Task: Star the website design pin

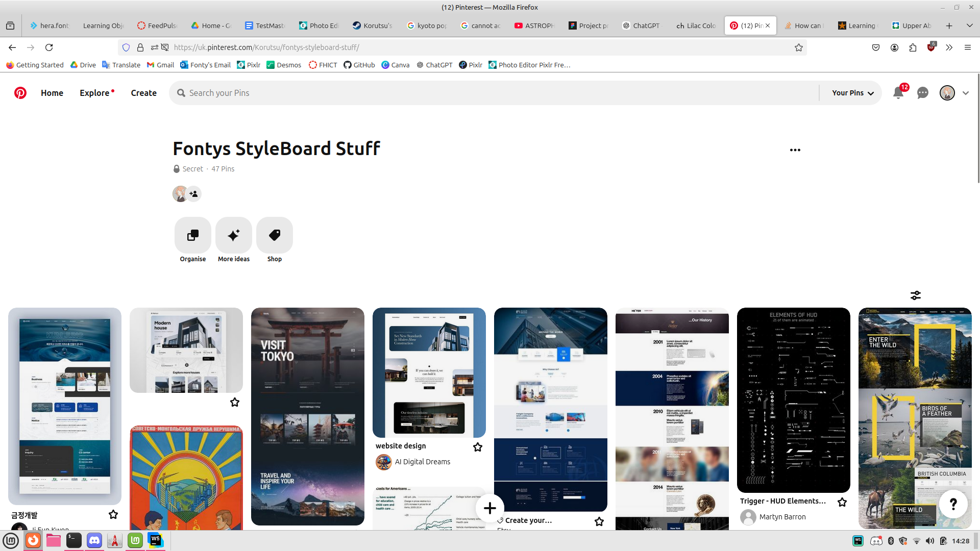Action: pos(478,447)
